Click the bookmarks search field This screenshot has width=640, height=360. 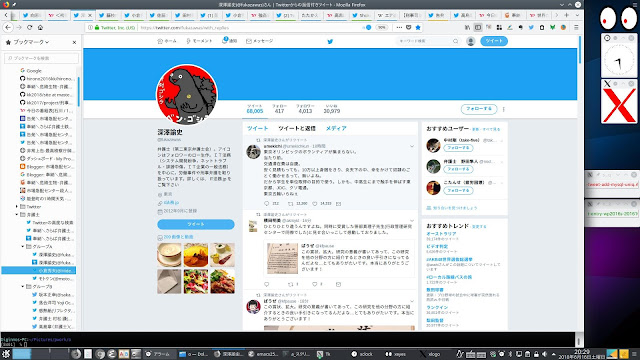41,58
